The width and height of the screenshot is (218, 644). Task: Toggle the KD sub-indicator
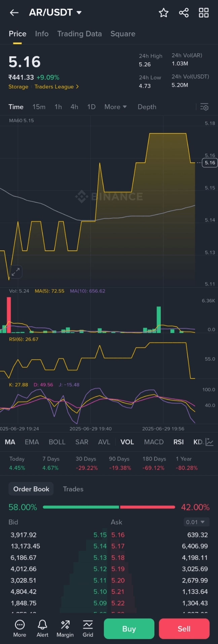click(x=198, y=442)
